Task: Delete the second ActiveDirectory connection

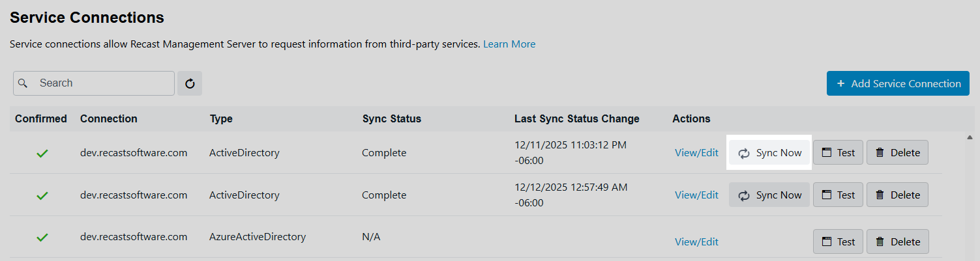Action: coord(897,195)
